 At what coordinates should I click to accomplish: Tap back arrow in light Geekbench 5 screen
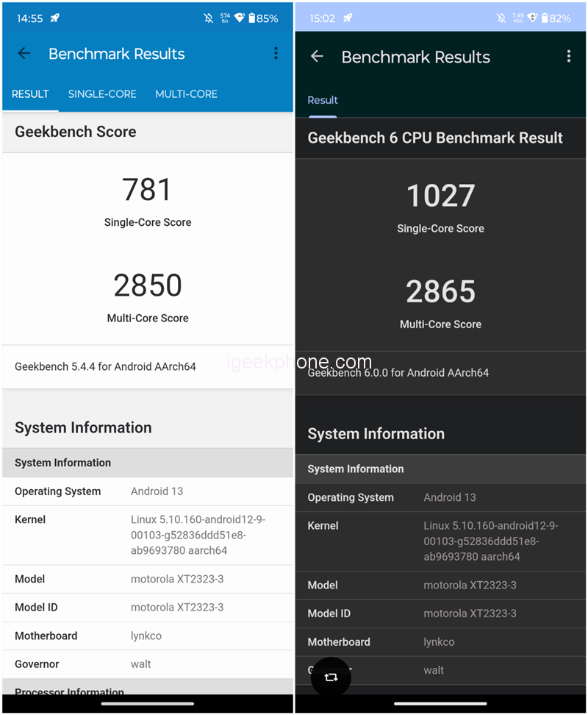(24, 53)
